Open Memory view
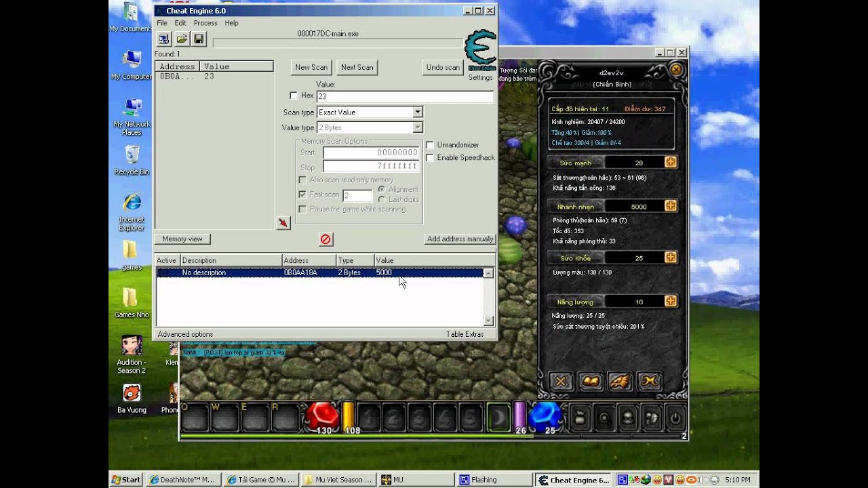Viewport: 868px width, 488px height. click(x=182, y=239)
